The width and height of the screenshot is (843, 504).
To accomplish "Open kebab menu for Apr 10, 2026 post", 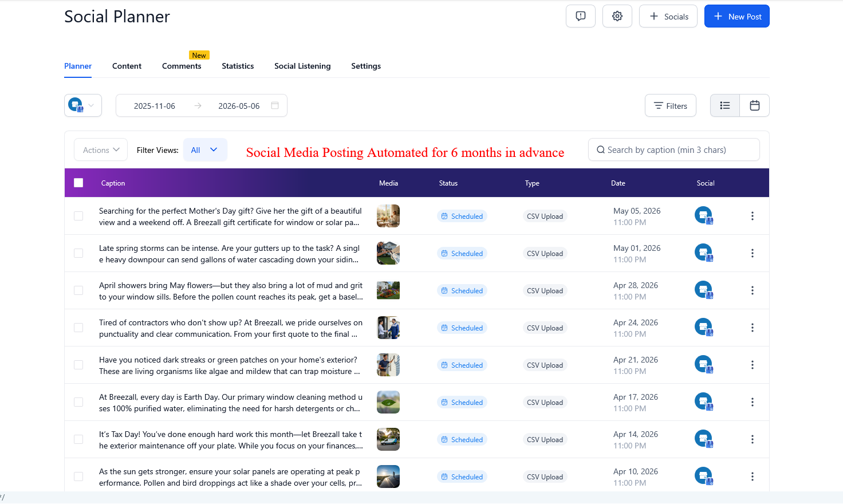I will 753,477.
